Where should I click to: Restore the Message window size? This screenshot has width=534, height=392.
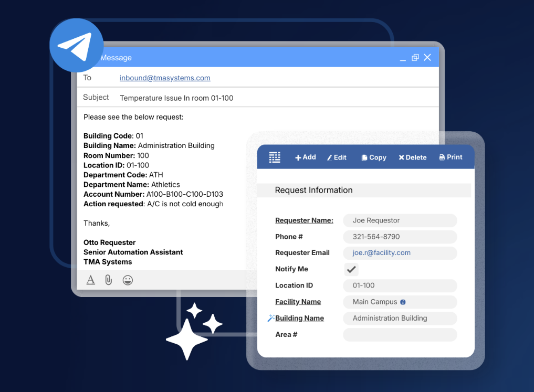415,58
